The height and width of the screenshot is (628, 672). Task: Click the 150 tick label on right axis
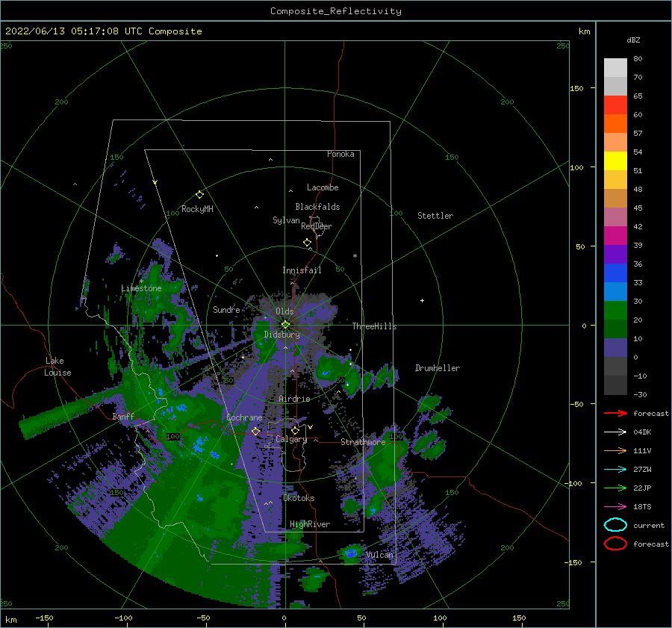coord(576,88)
